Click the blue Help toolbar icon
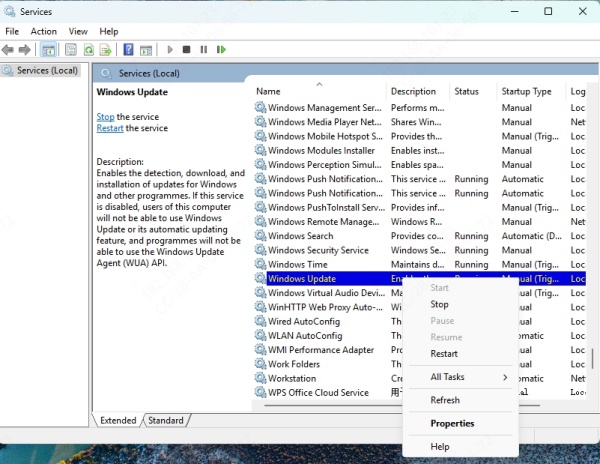 click(128, 50)
